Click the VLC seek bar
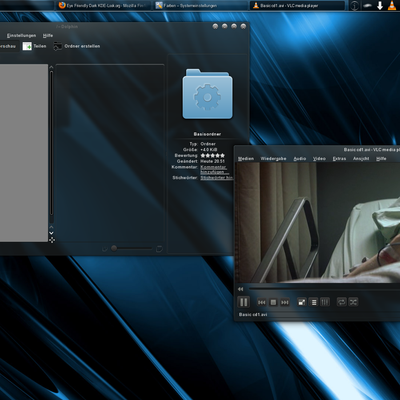The width and height of the screenshot is (400, 400). tap(323, 289)
